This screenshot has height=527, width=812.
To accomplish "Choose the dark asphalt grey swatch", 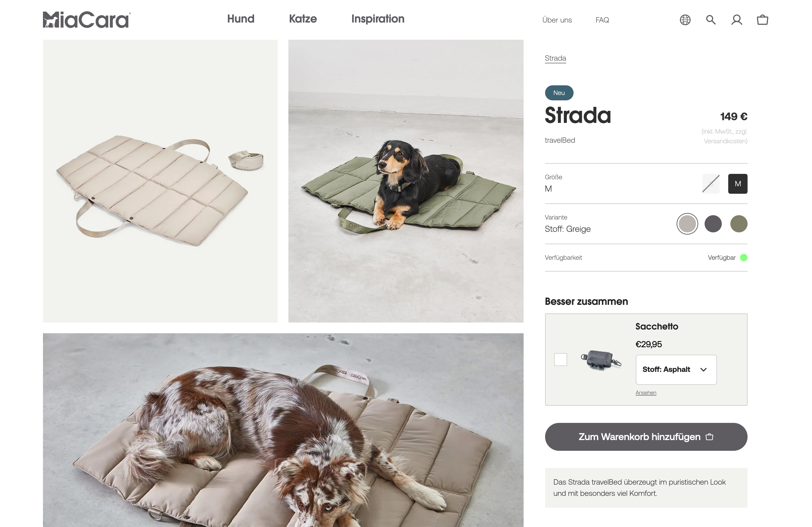I will (x=713, y=224).
